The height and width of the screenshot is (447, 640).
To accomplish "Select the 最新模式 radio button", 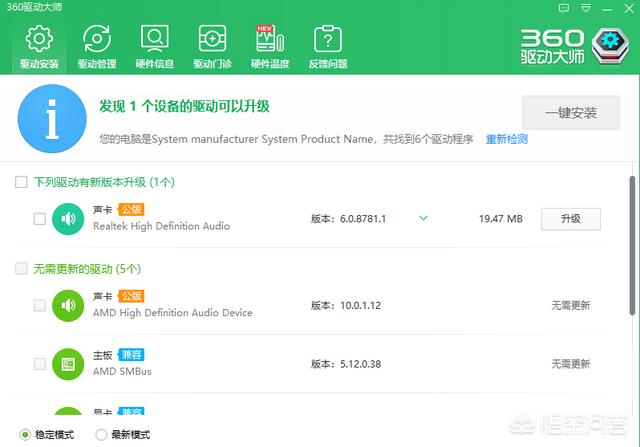I will 101,434.
